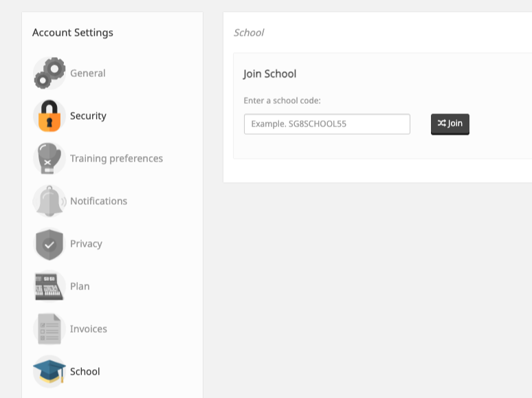Image resolution: width=532 pixels, height=398 pixels.
Task: Click the gears icon for General
Action: click(49, 74)
